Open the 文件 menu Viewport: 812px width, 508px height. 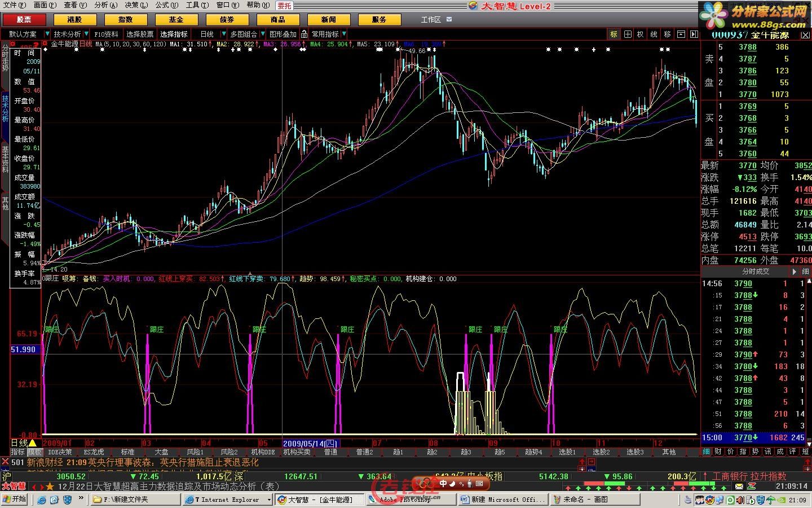click(x=14, y=5)
